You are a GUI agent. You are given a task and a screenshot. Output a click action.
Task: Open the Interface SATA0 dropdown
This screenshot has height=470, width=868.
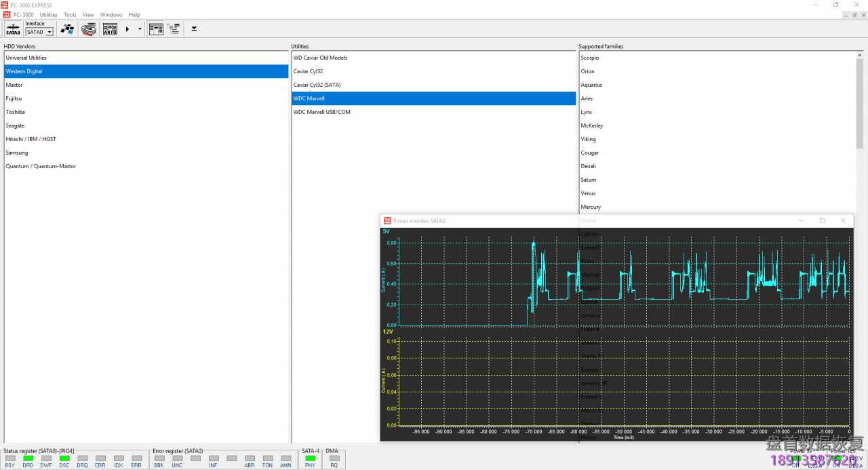50,31
